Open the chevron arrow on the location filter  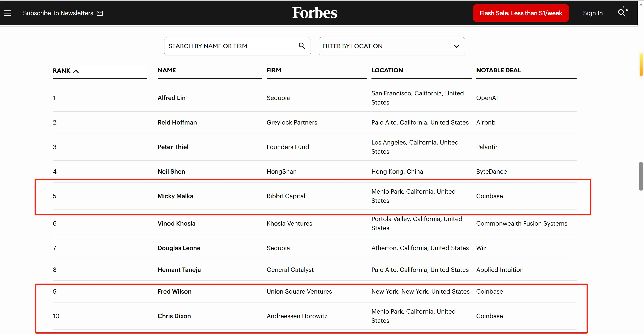[457, 47]
